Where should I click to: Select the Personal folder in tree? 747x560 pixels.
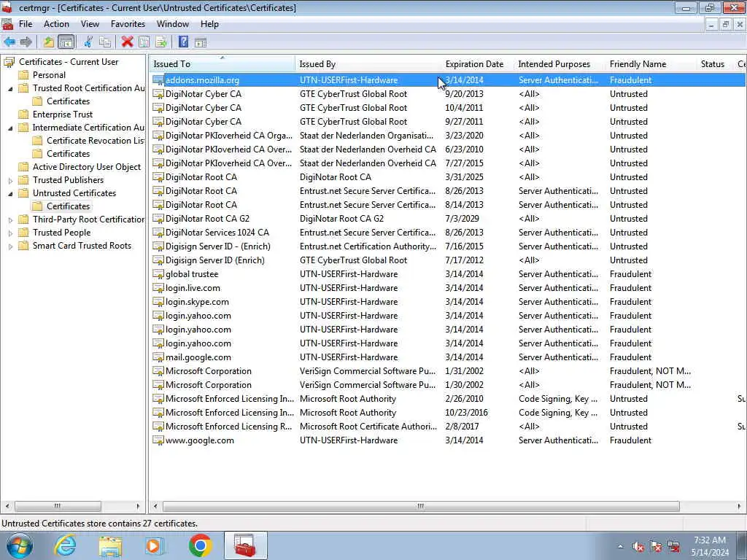click(x=42, y=75)
